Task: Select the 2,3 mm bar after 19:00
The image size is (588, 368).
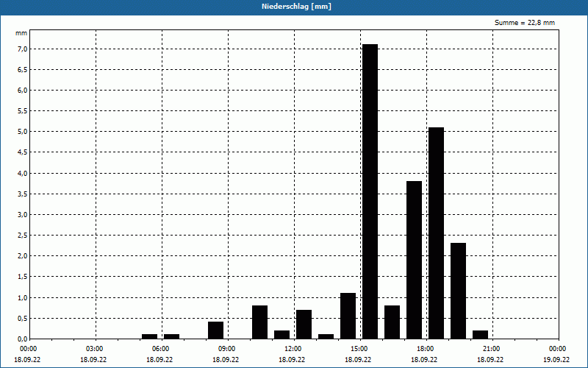Action: tap(458, 291)
